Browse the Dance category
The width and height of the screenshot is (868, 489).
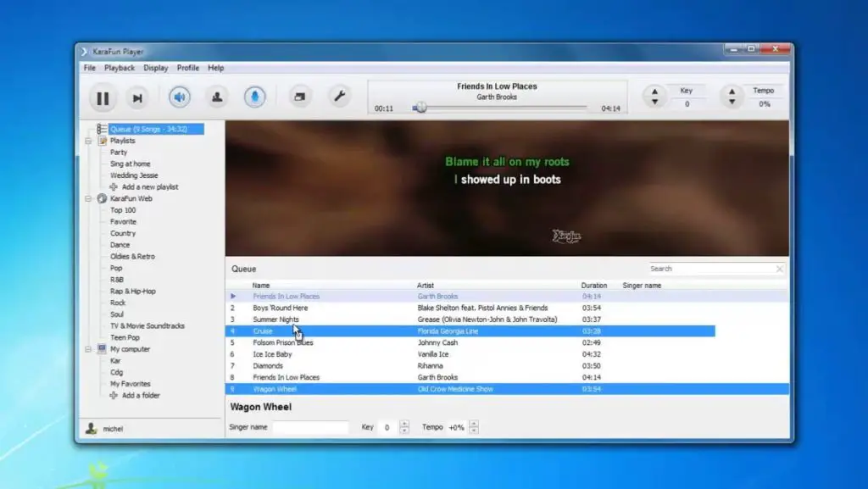[x=120, y=245]
